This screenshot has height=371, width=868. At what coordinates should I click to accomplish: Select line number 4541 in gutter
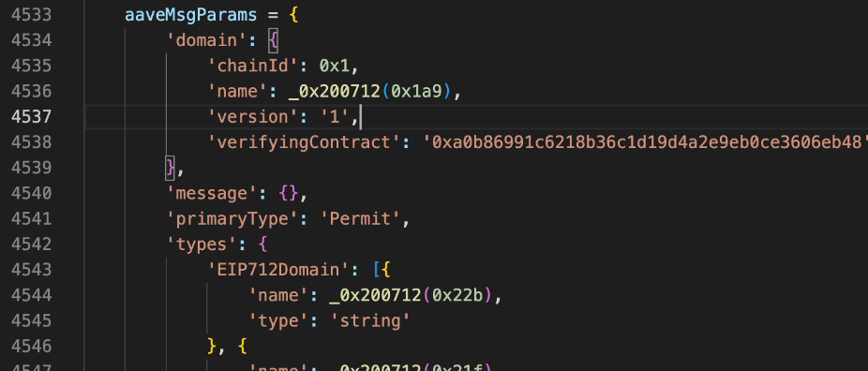coord(31,219)
